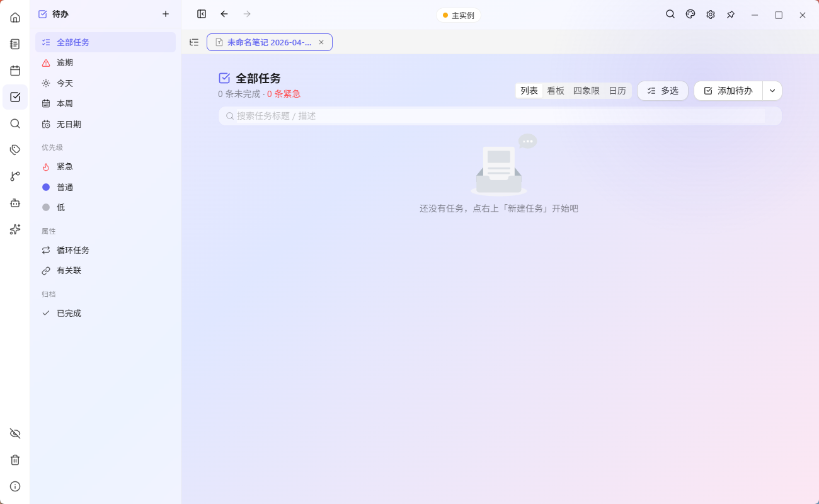Open the theme palette in the titlebar
819x504 pixels.
click(690, 14)
